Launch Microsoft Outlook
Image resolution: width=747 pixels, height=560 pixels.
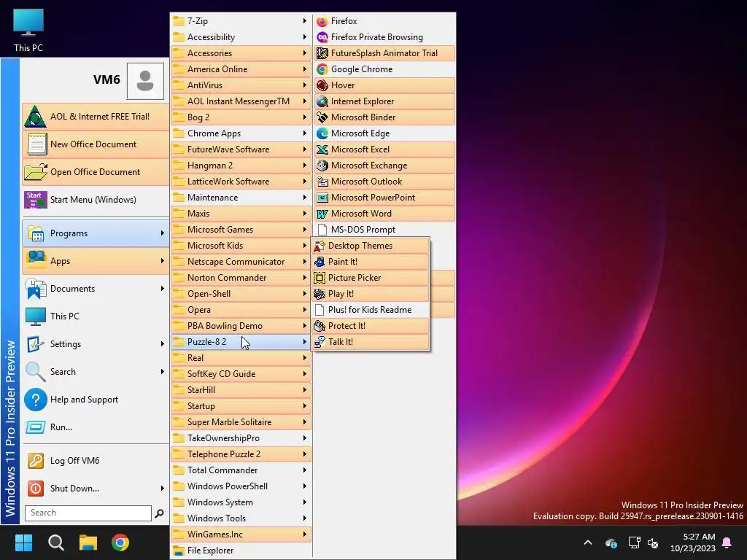tap(384, 182)
